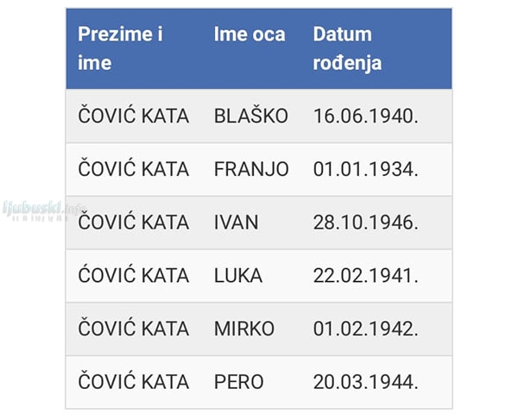
Task: Click the LUKA father name cell
Action: (x=237, y=276)
